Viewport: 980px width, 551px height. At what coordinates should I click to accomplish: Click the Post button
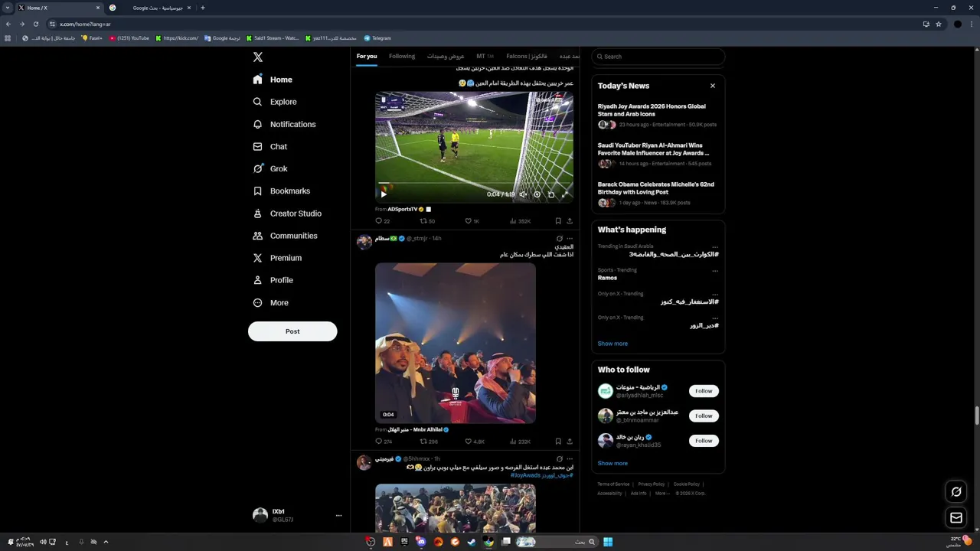(292, 331)
